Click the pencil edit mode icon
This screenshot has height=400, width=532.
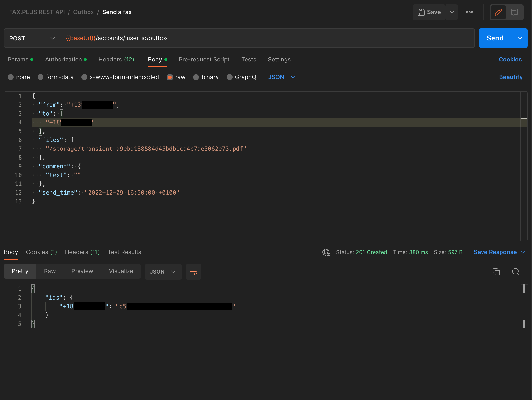click(x=498, y=12)
